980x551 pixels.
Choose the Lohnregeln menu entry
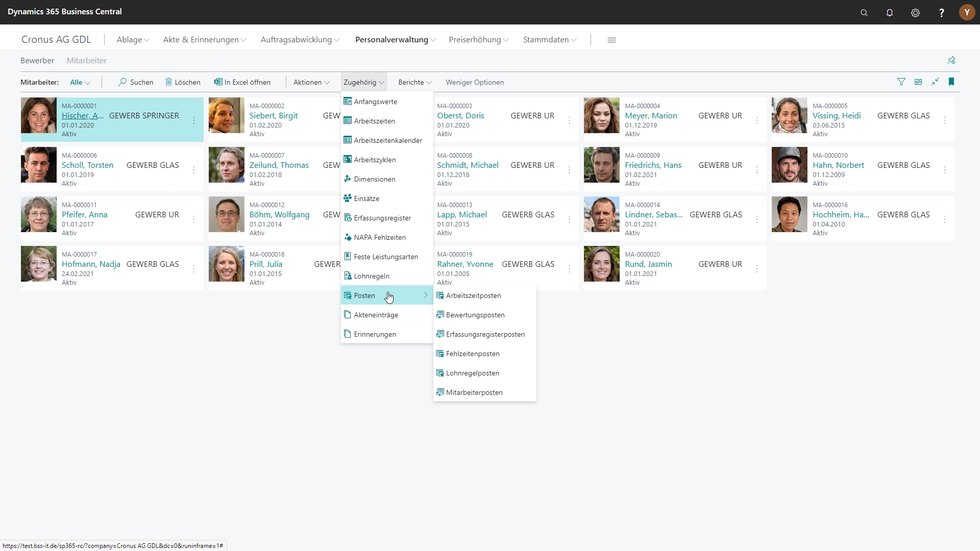(371, 277)
